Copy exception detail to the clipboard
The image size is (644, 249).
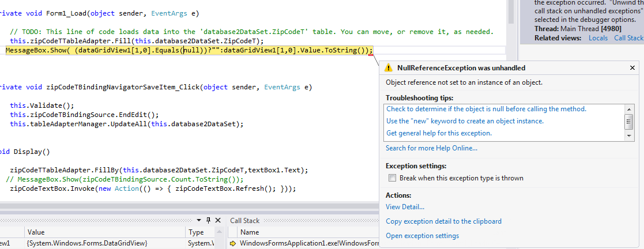pos(443,221)
